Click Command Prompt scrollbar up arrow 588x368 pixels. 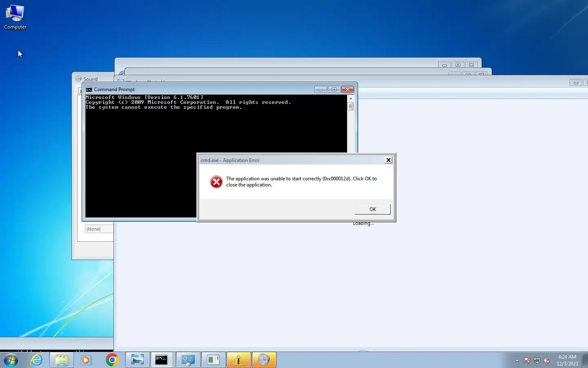point(350,99)
